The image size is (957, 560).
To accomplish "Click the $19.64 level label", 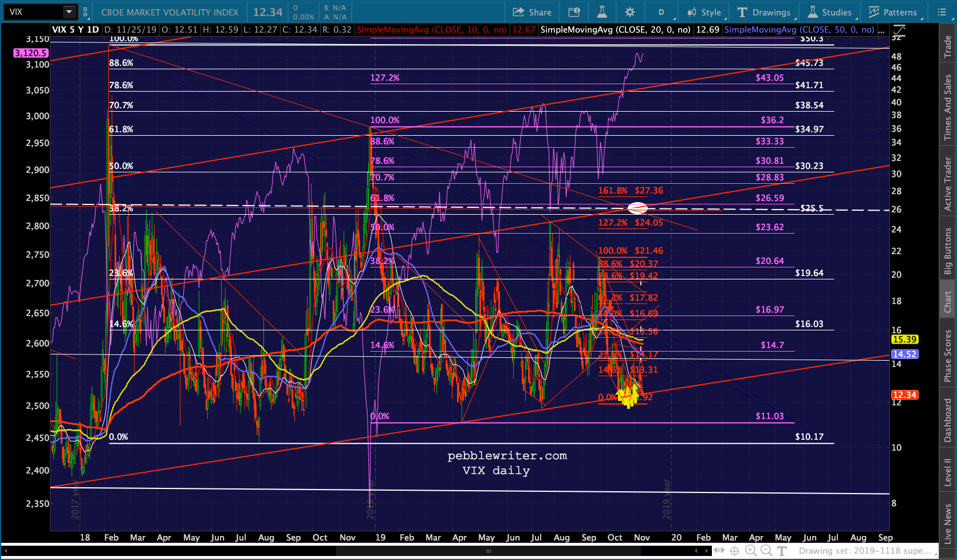I will [809, 273].
